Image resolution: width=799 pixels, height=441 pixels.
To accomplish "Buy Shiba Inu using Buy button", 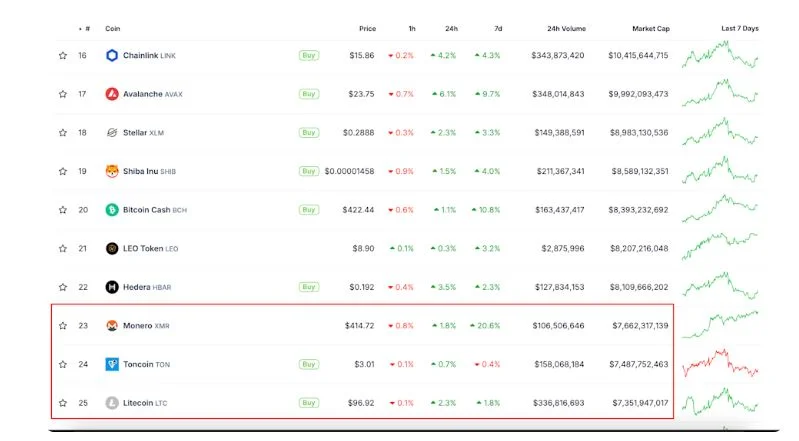I will [x=309, y=171].
